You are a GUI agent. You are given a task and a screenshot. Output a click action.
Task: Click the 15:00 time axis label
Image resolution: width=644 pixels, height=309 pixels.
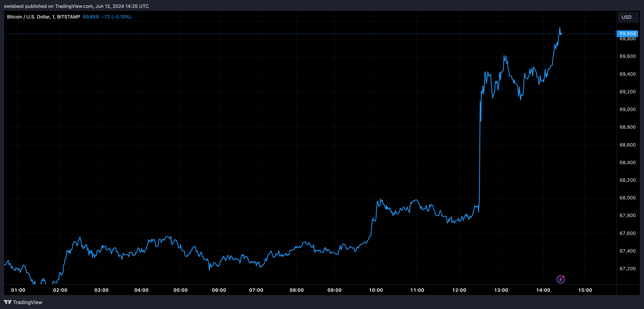[x=585, y=290]
